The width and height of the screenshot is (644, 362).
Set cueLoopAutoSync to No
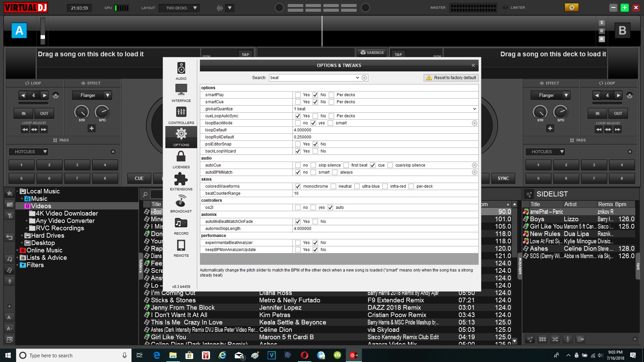pos(315,116)
